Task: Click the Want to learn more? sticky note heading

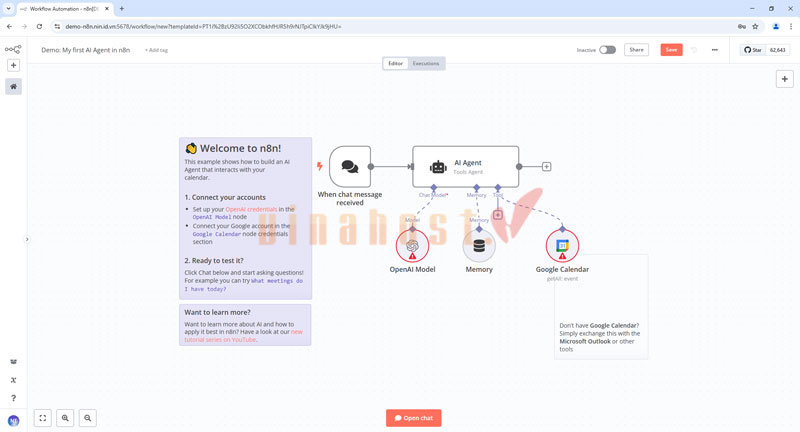Action: click(x=217, y=312)
